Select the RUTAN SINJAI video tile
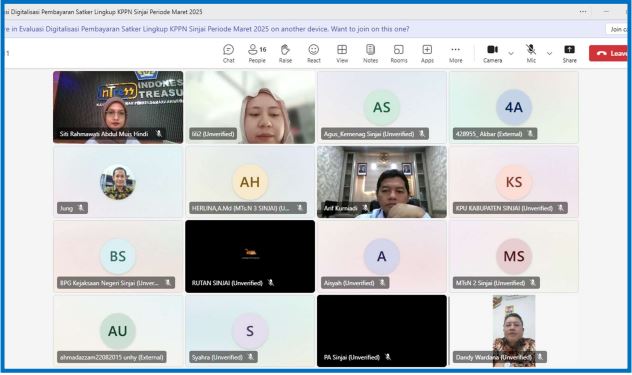632x375 pixels. [x=250, y=256]
